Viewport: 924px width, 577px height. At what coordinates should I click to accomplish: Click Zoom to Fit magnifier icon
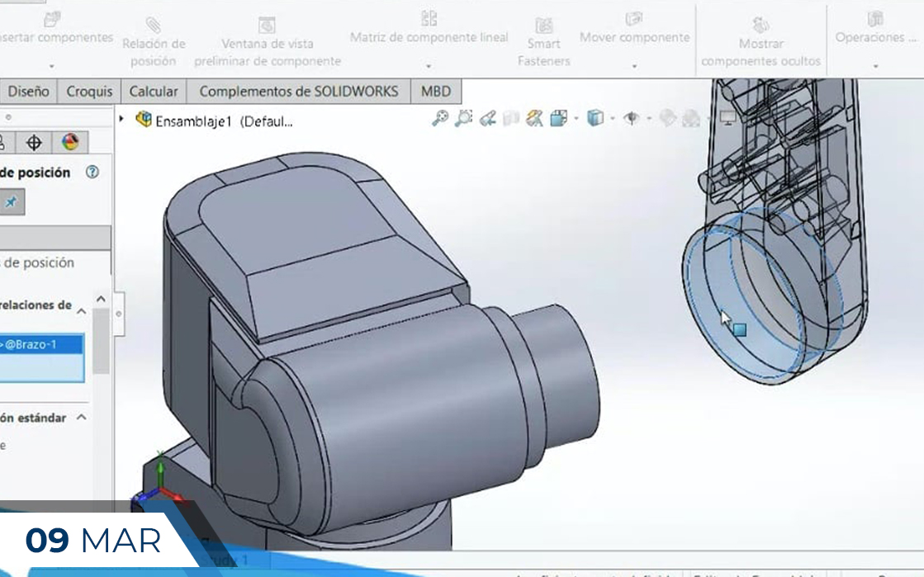tap(439, 118)
